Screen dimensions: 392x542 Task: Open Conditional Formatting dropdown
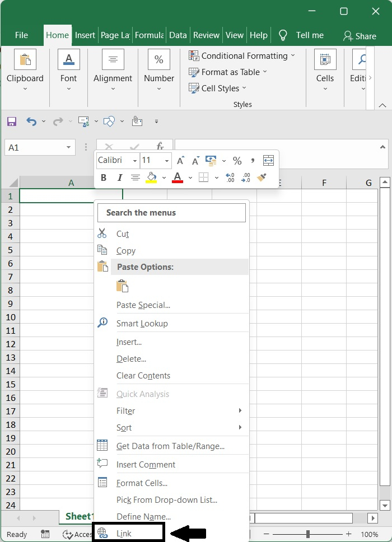(x=241, y=55)
